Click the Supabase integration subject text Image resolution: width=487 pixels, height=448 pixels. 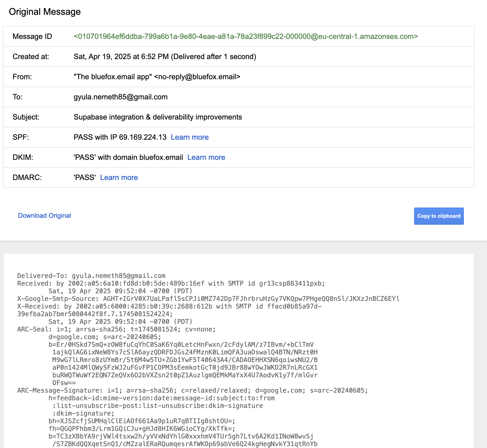(x=157, y=117)
